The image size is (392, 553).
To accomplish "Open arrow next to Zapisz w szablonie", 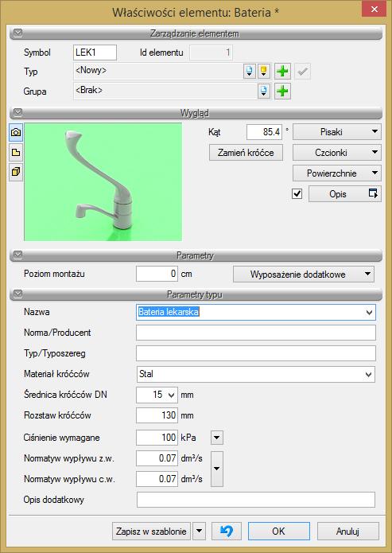I will tap(199, 532).
